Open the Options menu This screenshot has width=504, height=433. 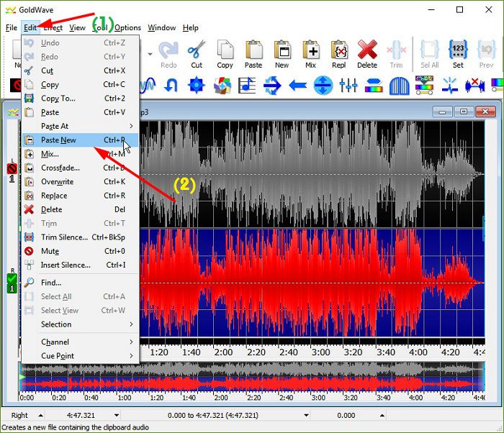pos(127,28)
